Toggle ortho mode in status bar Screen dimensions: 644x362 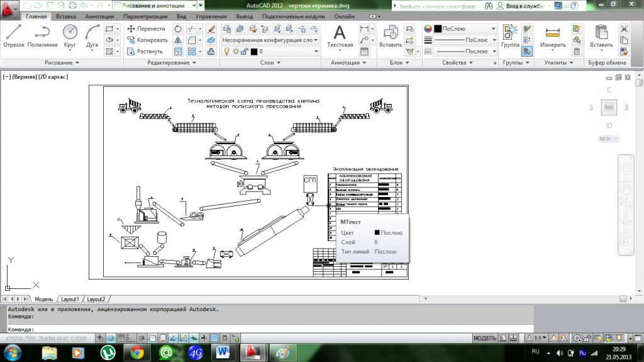point(131,338)
